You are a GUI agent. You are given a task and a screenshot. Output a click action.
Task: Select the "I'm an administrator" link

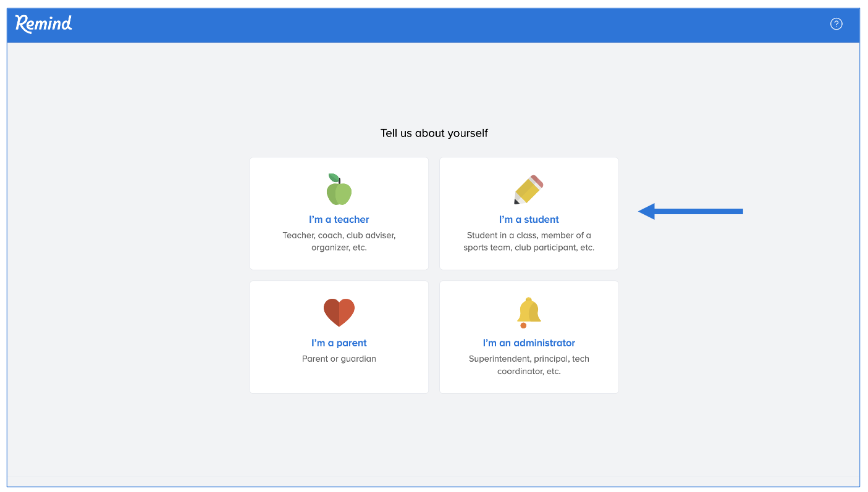click(x=529, y=343)
